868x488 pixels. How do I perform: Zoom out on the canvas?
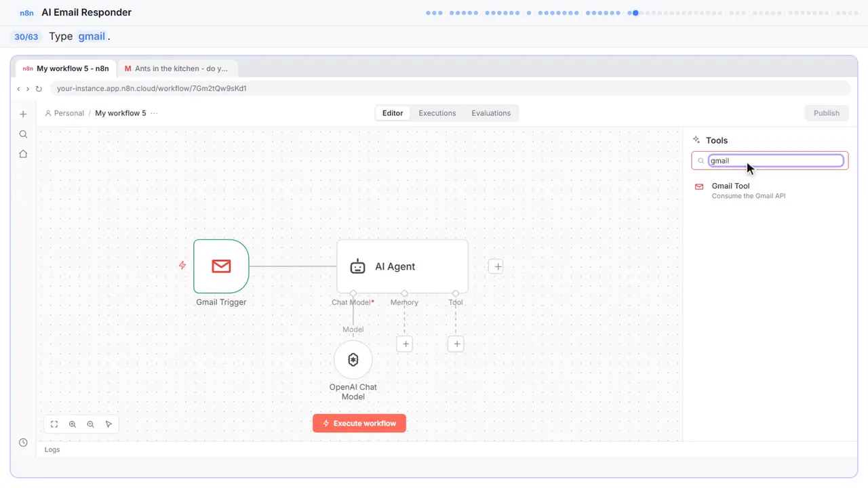(91, 424)
